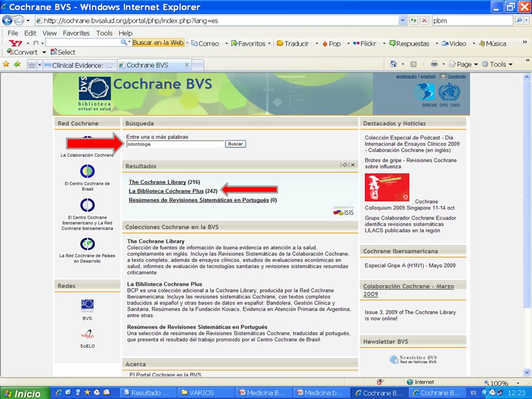Open the El Centro Cochrane de Brasil icon
Screen dimensions: 532x399
pyautogui.click(x=87, y=171)
